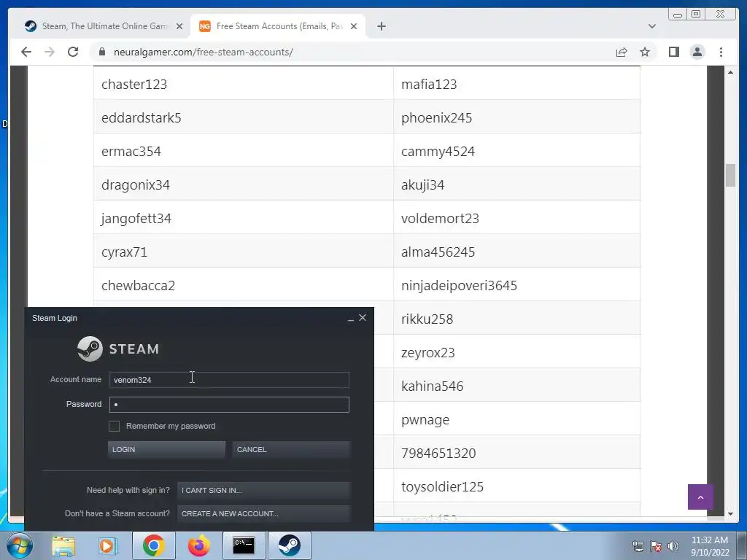This screenshot has height=560, width=747.
Task: Select password toysoldier125
Action: click(x=442, y=486)
